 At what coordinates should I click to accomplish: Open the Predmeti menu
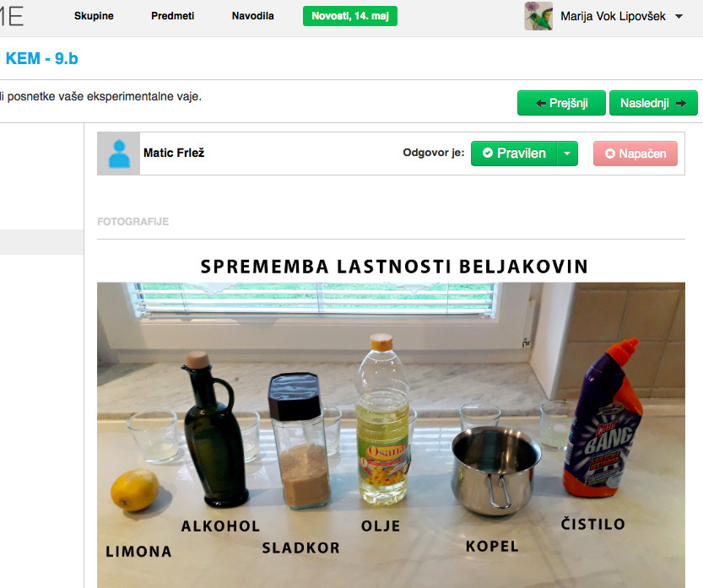point(173,16)
